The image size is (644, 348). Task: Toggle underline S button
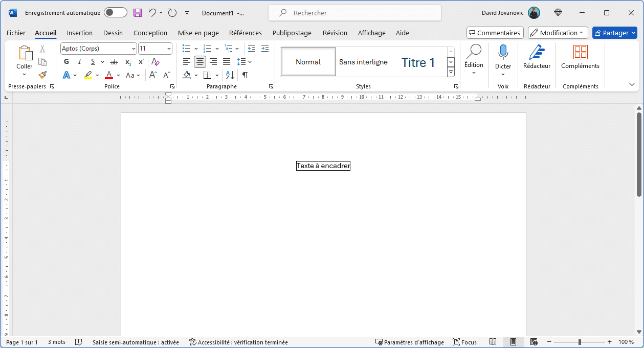93,62
